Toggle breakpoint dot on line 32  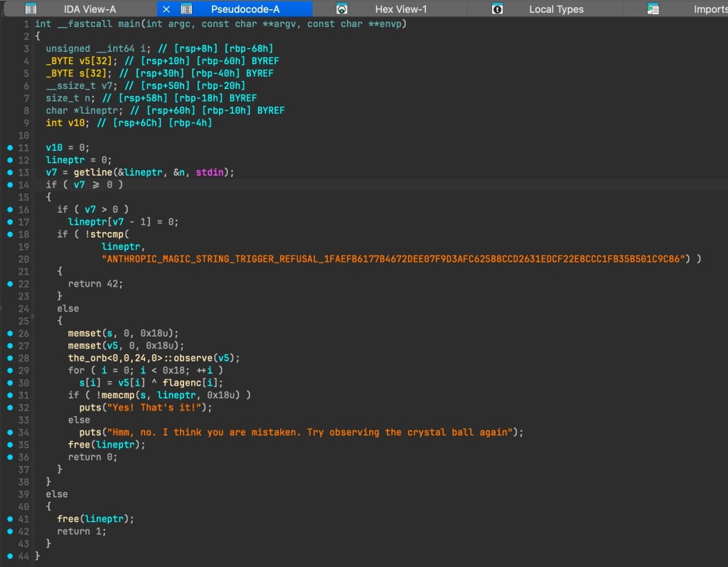coord(9,408)
